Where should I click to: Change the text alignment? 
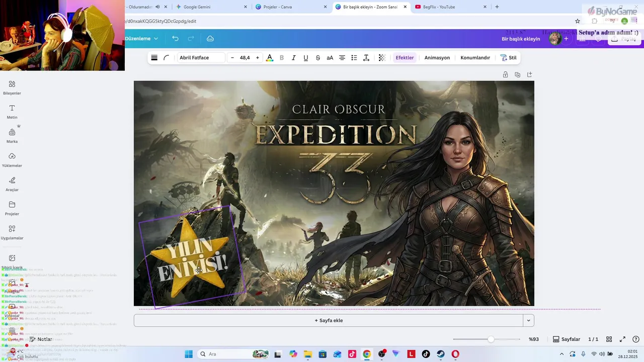[x=342, y=58]
